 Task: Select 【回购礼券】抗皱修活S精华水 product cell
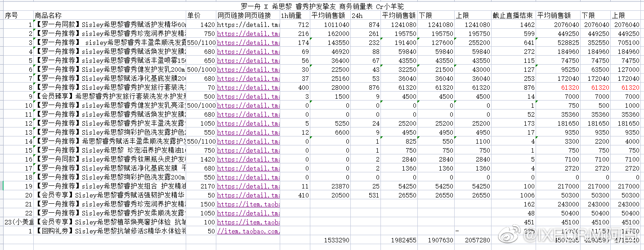[110, 231]
